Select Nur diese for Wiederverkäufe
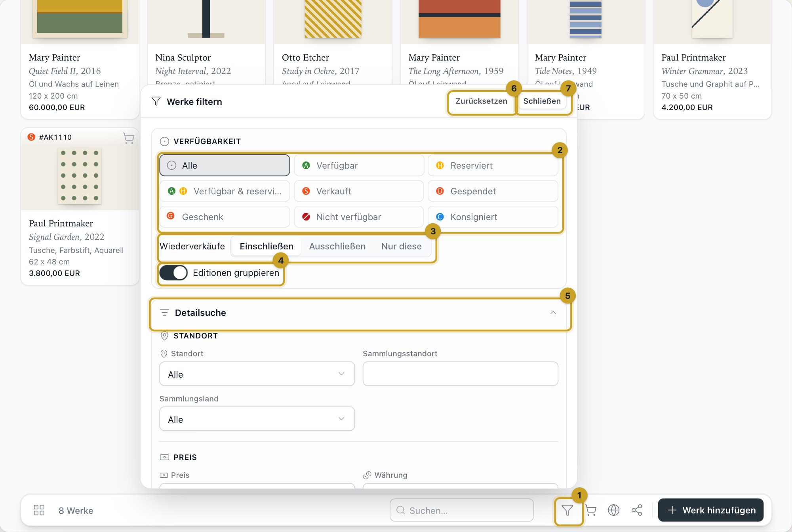This screenshot has height=532, width=792. [402, 246]
